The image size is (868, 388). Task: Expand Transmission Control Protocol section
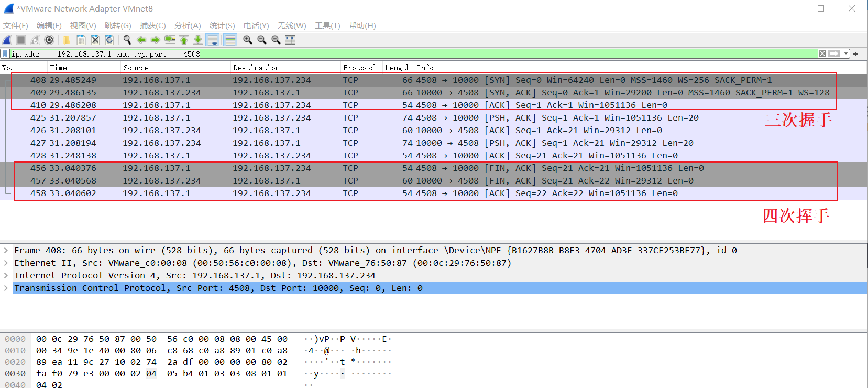[6, 288]
